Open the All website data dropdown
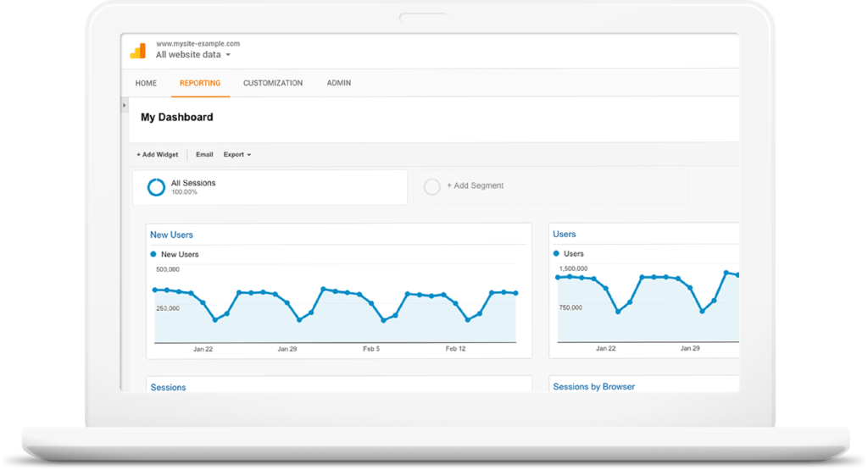868x470 pixels. point(193,55)
